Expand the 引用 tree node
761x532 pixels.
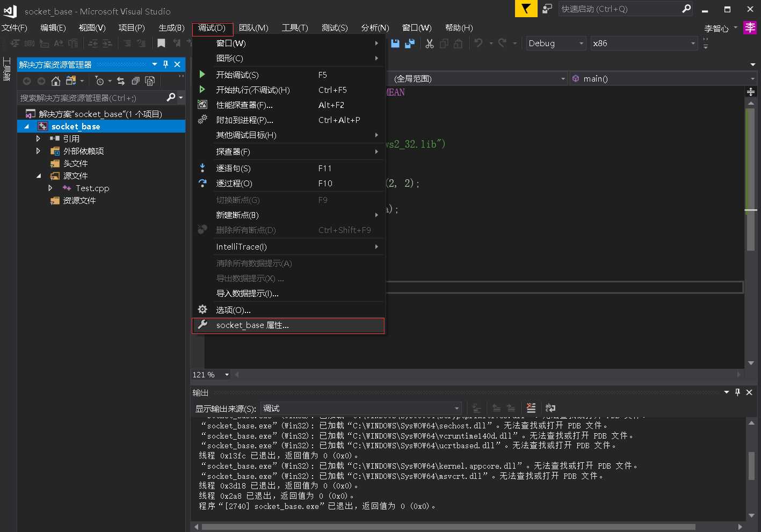click(38, 139)
